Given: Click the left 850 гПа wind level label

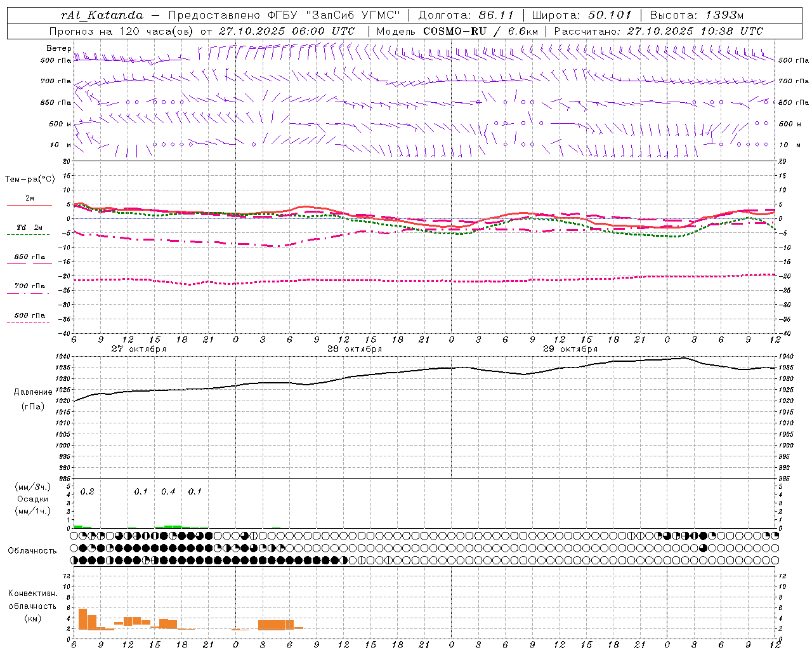Looking at the screenshot, I should (x=56, y=102).
